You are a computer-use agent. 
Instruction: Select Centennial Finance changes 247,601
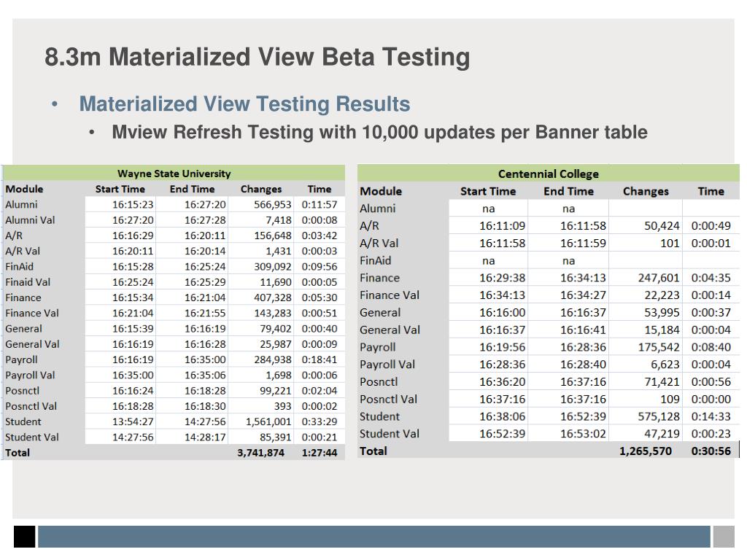pyautogui.click(x=659, y=278)
